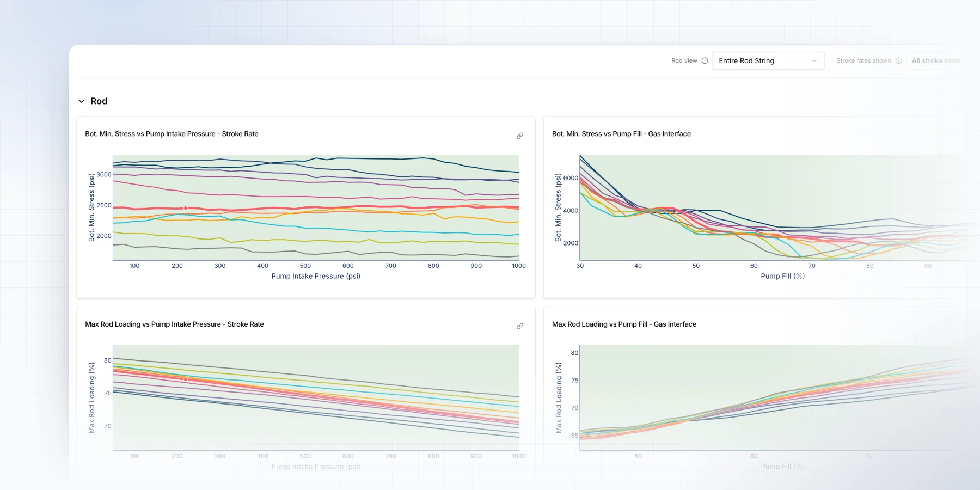Image resolution: width=980 pixels, height=490 pixels.
Task: Click title Max Rod Loading vs Pump Intake Pressure - Stroke Rate
Action: pos(174,324)
